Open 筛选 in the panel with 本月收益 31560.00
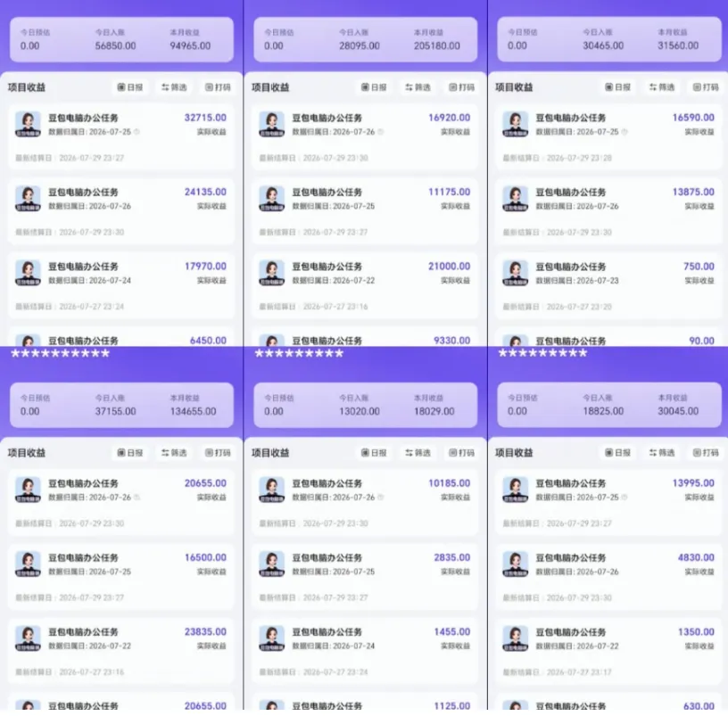This screenshot has width=728, height=716. 662,87
